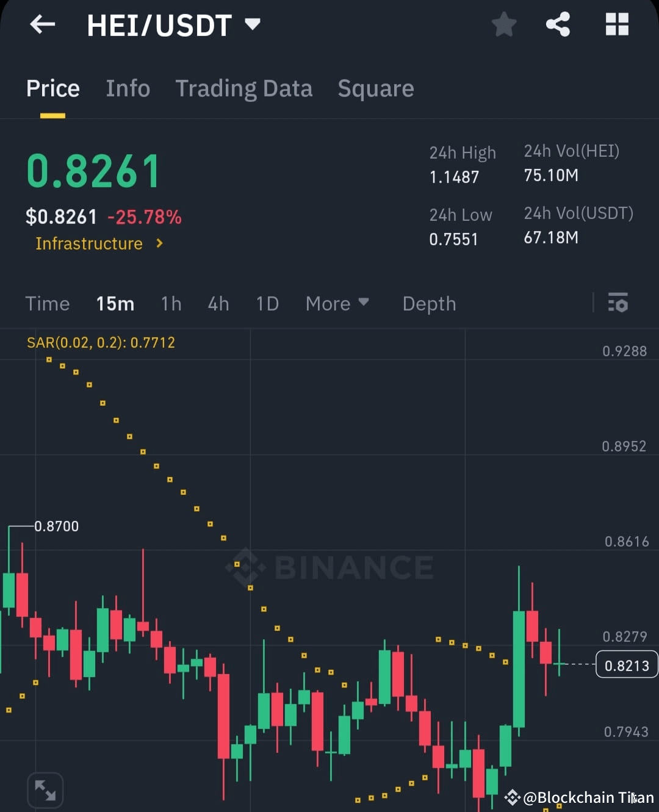
Task: Open the grid layout icon in the top bar
Action: coord(617,24)
